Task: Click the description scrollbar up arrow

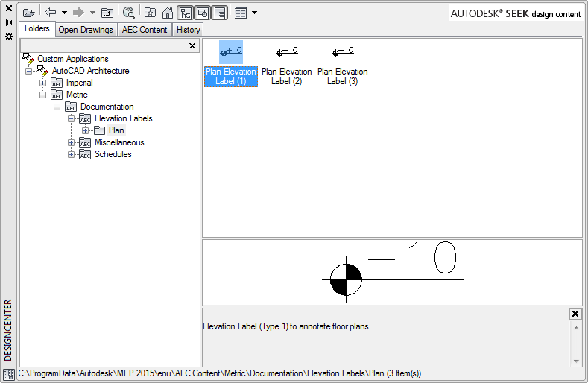Action: point(576,328)
